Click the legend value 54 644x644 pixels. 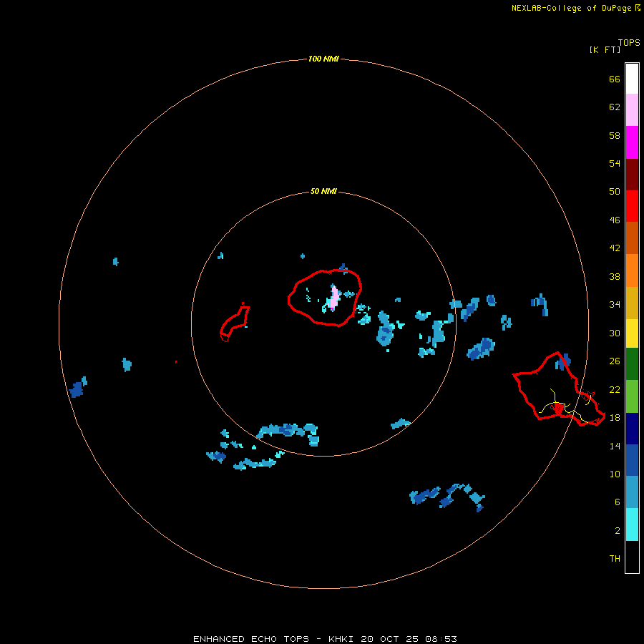tap(615, 163)
